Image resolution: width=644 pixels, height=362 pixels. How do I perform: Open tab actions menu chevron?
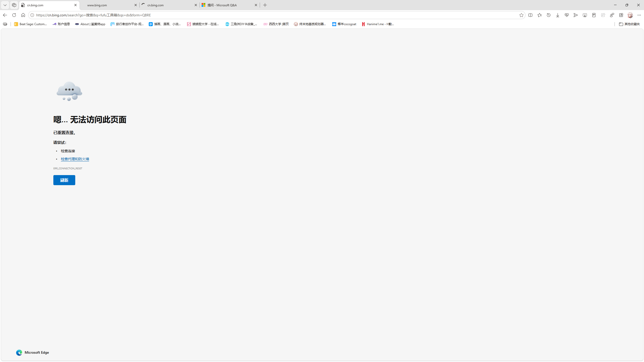click(x=5, y=5)
